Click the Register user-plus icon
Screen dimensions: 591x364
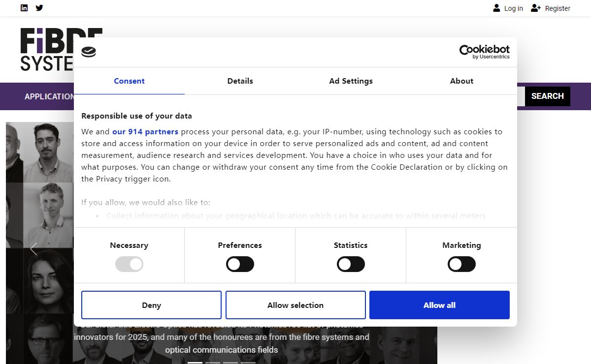(536, 8)
